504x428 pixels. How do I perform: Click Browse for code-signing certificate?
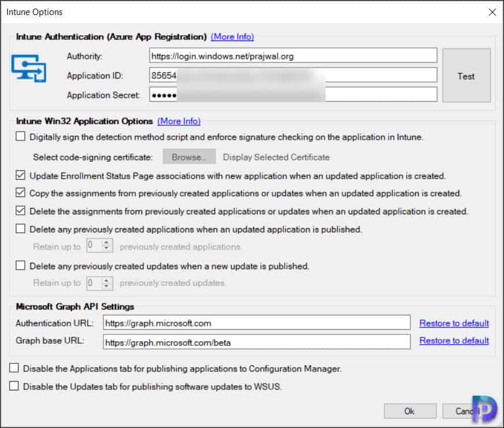coord(189,157)
